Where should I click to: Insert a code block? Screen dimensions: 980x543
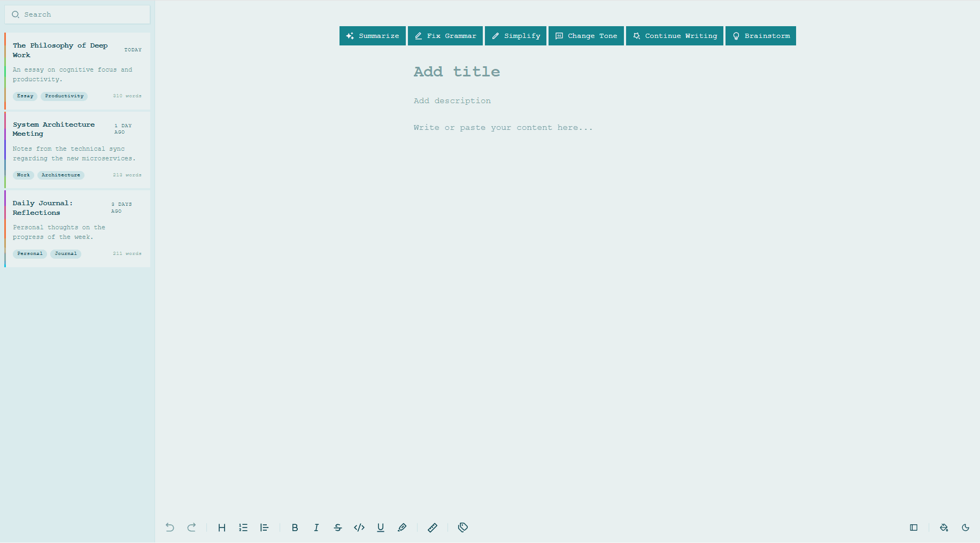(x=359, y=528)
